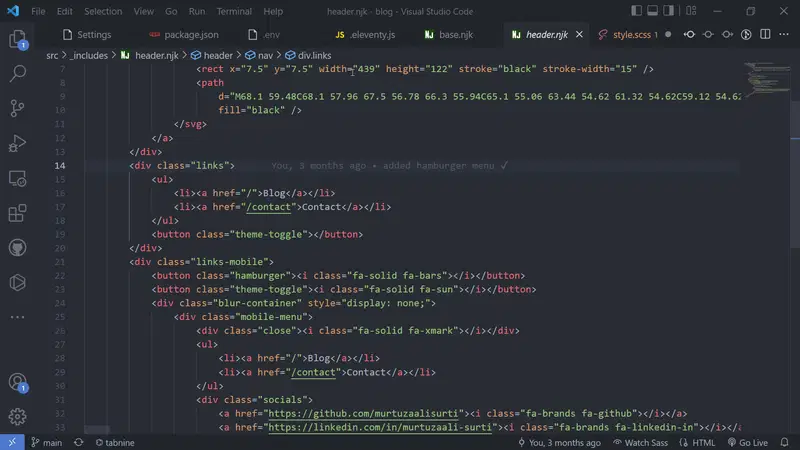Click the You, 3 months ago blame status
The width and height of the screenshot is (800, 450).
(559, 442)
